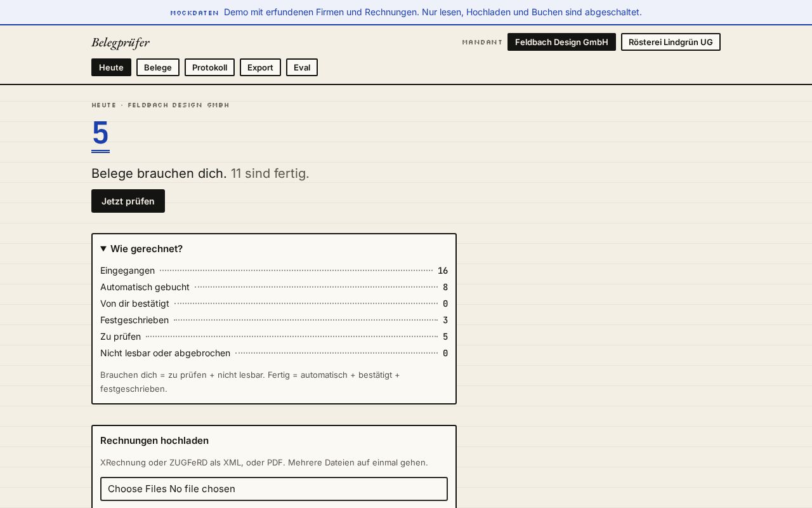Click the Festgeschrieben count row
This screenshot has width=812, height=508.
(274, 320)
